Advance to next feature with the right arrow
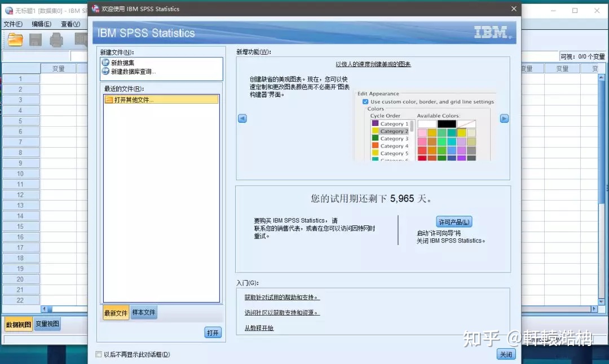Image resolution: width=609 pixels, height=364 pixels. pos(504,118)
